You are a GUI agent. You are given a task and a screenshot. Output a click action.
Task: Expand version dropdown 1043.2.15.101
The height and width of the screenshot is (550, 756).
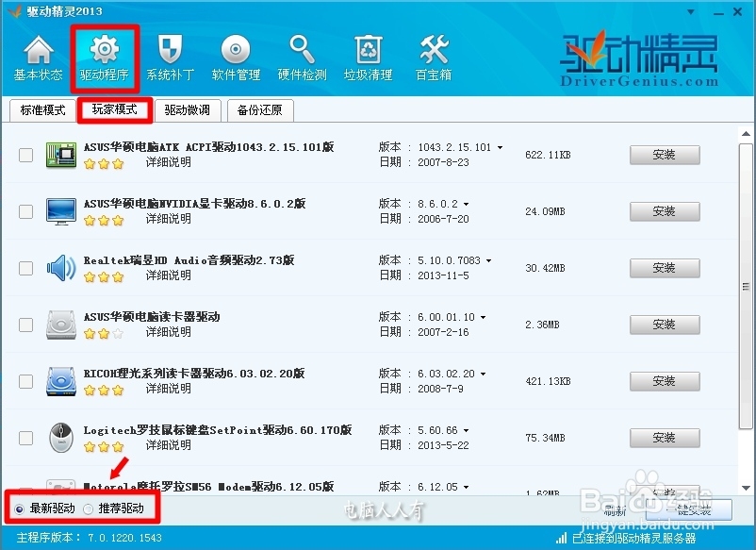(500, 147)
